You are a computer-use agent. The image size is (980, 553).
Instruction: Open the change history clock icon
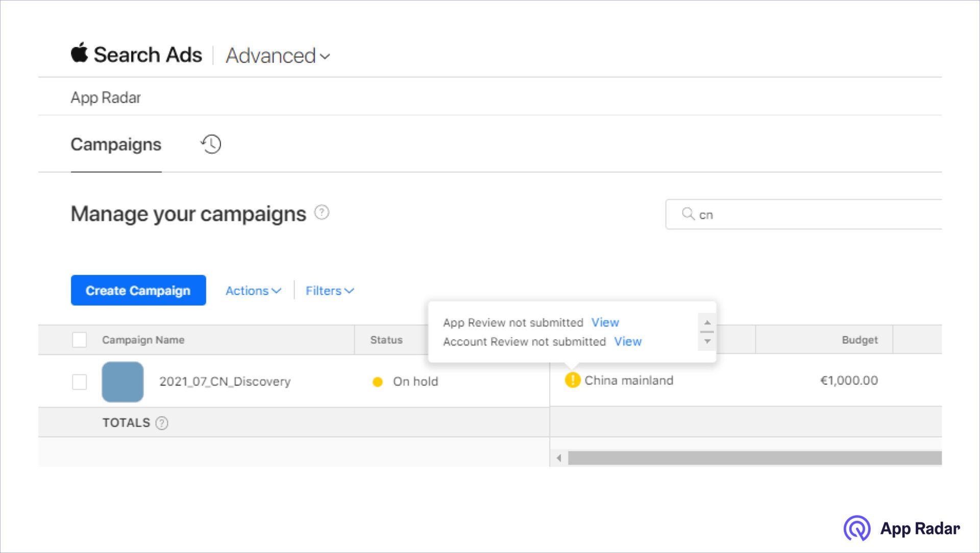pyautogui.click(x=211, y=144)
